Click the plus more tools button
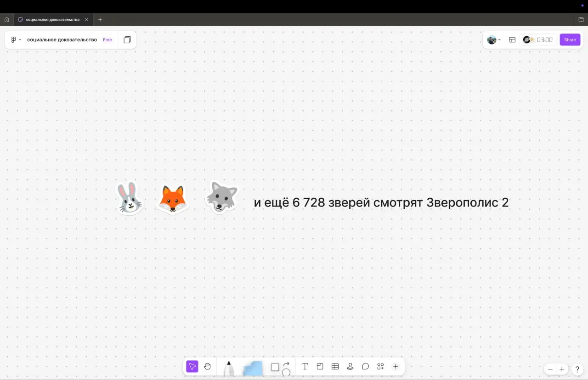Viewport: 588px width, 380px height. click(x=396, y=366)
